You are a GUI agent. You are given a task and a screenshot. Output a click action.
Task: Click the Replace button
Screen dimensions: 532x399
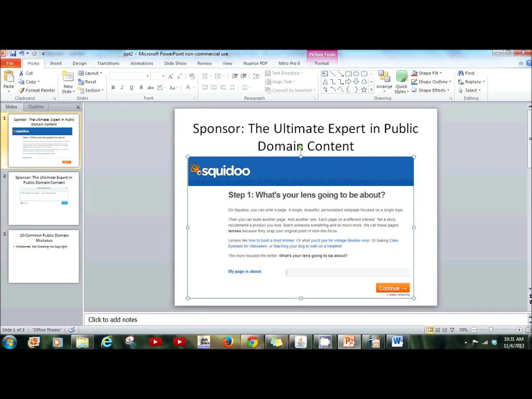tap(471, 82)
